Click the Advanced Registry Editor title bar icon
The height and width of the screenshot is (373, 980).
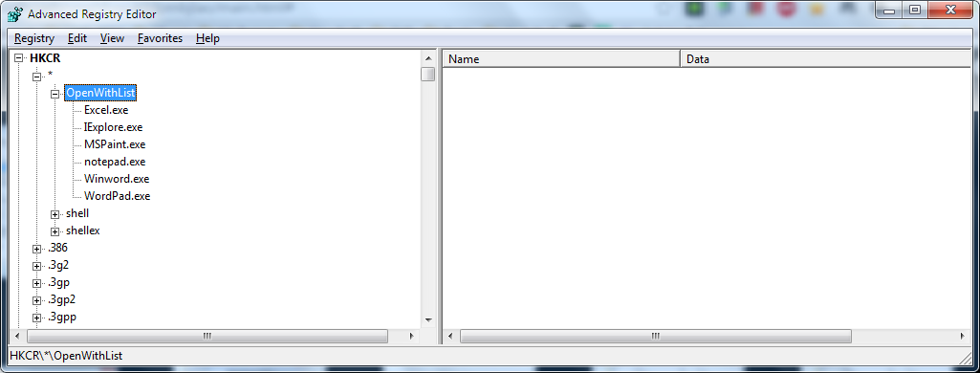point(15,13)
